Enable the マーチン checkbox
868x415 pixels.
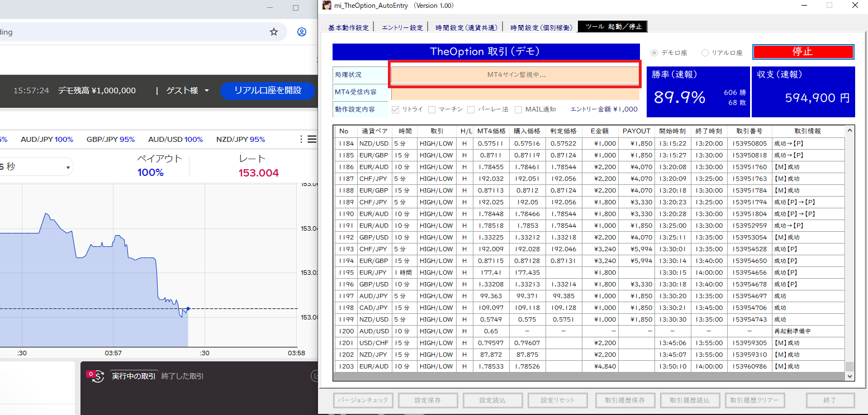[432, 109]
